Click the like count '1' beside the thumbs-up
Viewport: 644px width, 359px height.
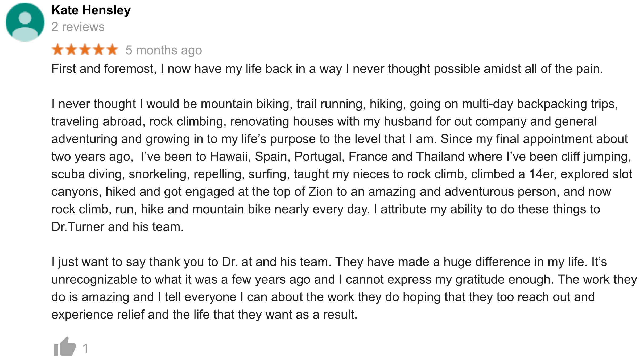(85, 348)
